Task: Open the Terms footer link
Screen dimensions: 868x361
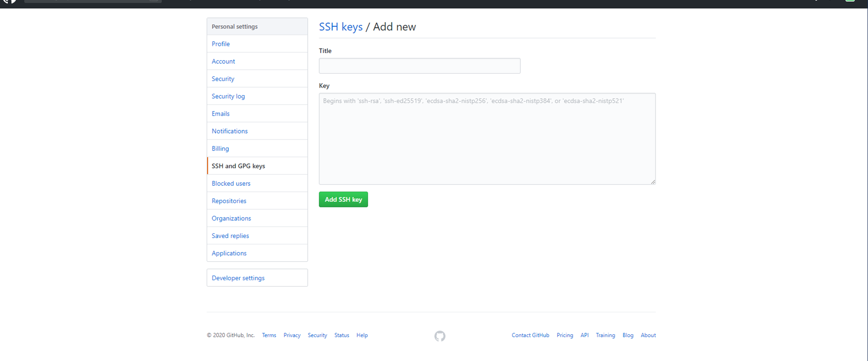Action: (x=269, y=335)
